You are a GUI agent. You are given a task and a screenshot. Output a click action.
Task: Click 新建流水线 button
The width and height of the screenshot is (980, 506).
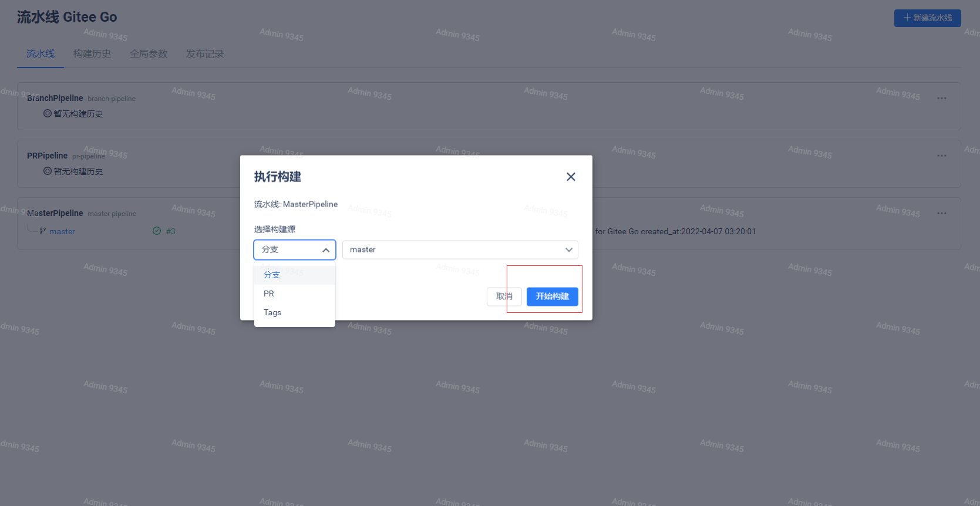pos(928,18)
